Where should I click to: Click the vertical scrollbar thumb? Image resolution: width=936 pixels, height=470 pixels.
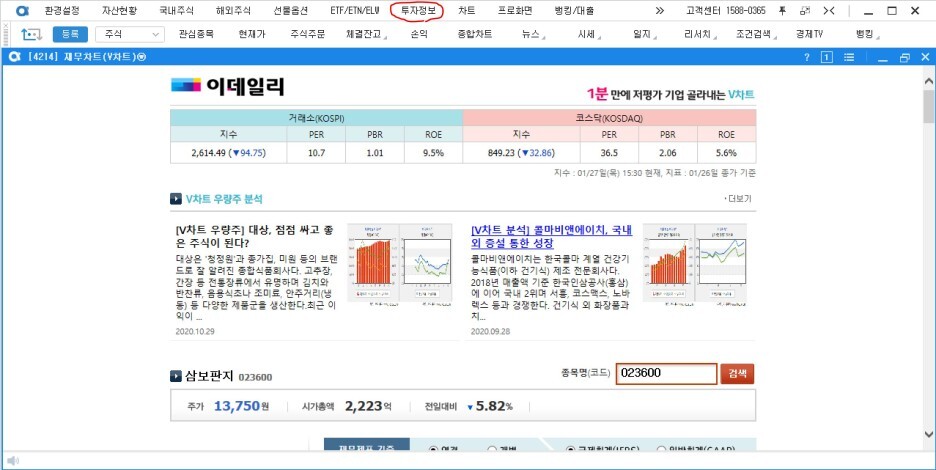[x=929, y=106]
